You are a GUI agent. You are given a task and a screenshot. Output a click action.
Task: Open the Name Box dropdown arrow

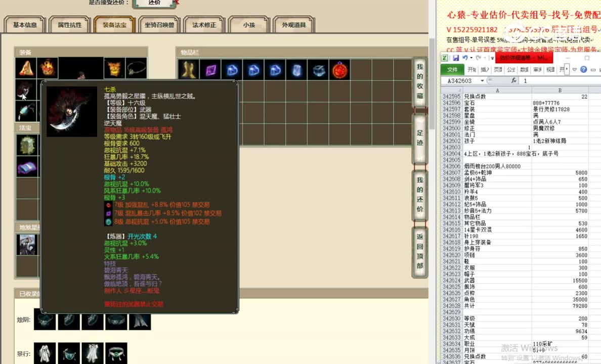click(482, 81)
